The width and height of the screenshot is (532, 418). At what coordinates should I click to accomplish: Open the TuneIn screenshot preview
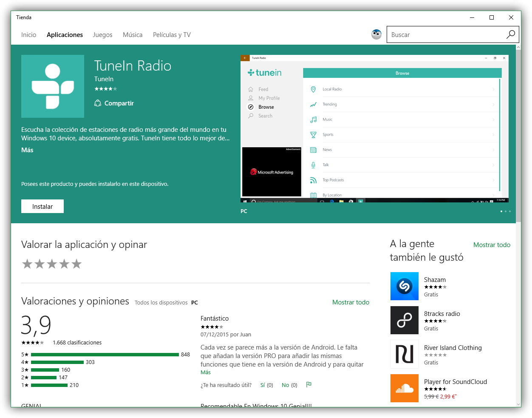(x=374, y=128)
